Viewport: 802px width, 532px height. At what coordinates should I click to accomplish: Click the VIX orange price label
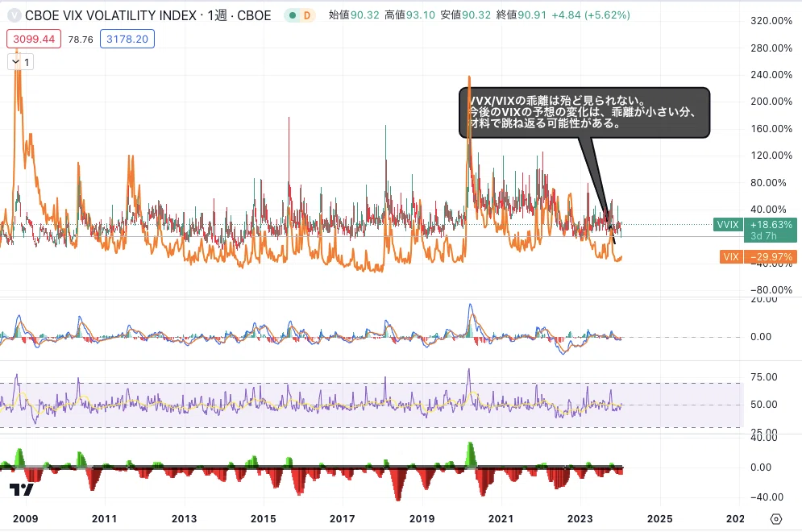click(731, 257)
